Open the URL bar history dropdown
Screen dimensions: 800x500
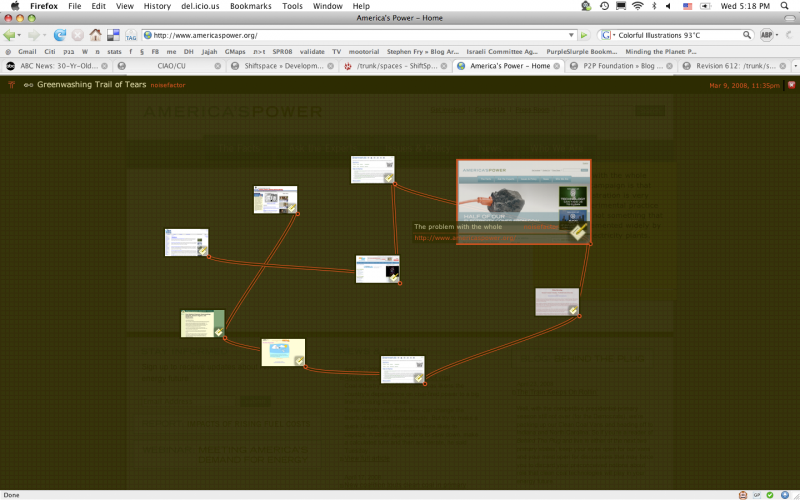point(571,35)
